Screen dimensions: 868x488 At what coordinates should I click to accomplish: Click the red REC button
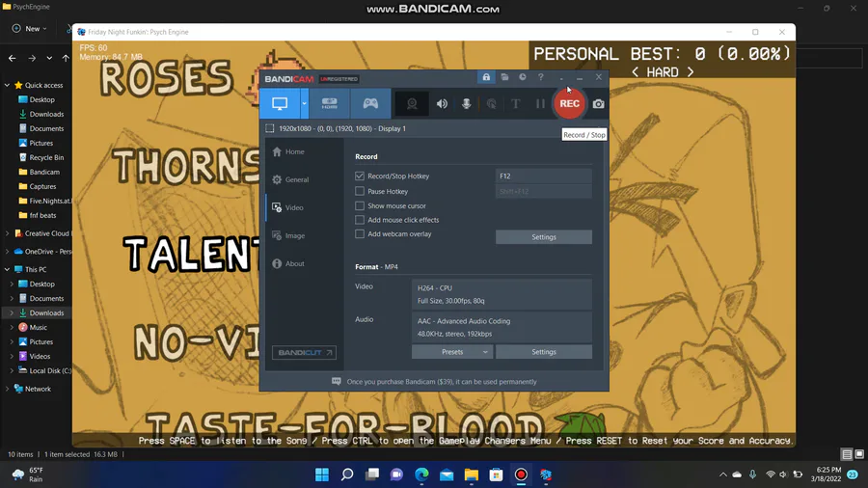(x=569, y=103)
